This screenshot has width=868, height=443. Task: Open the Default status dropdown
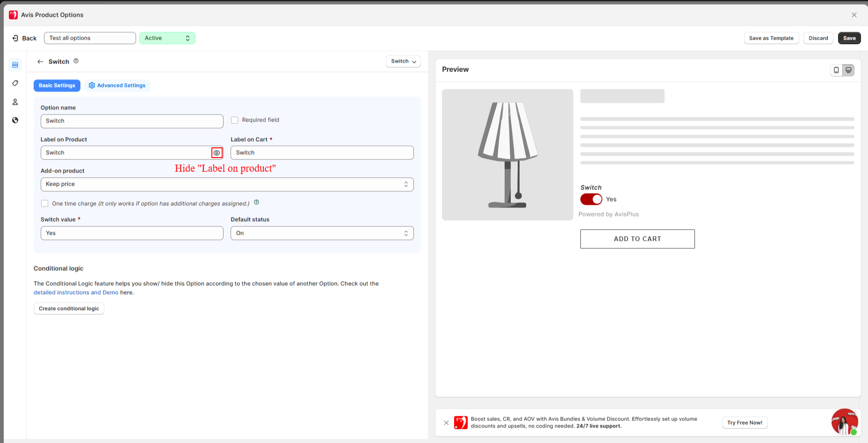point(322,233)
